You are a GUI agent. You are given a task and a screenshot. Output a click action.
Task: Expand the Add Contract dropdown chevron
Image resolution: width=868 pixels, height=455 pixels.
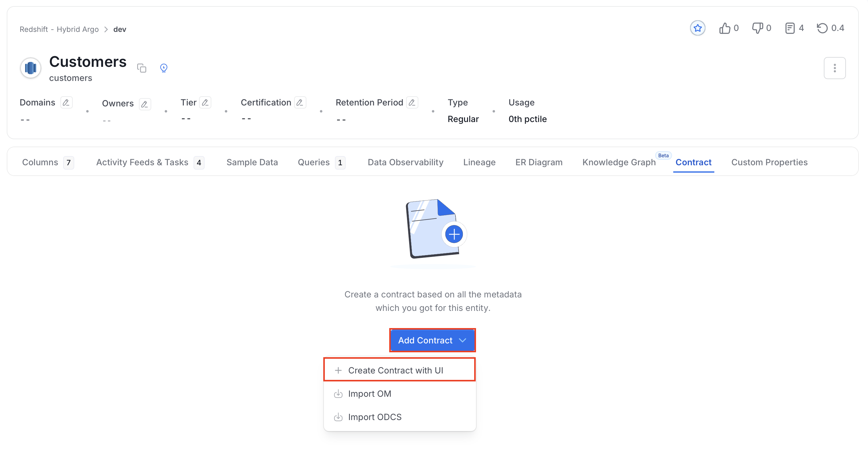coord(463,340)
